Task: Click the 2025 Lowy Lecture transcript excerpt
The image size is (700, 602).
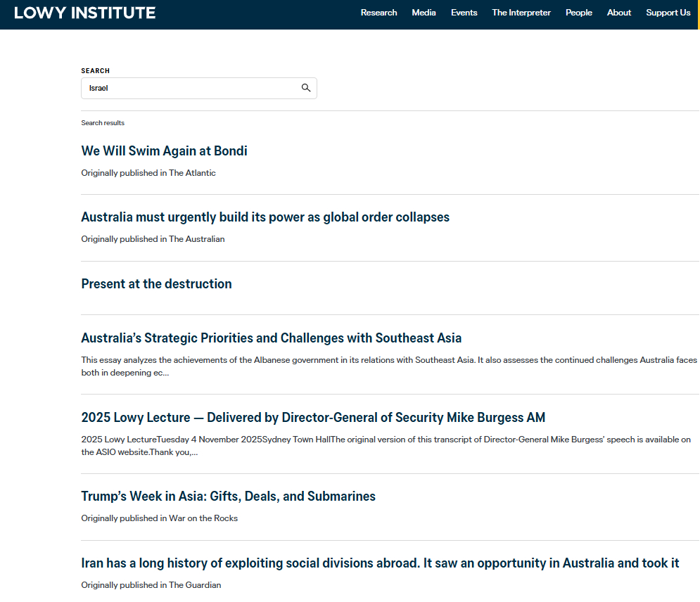Action: coord(386,446)
